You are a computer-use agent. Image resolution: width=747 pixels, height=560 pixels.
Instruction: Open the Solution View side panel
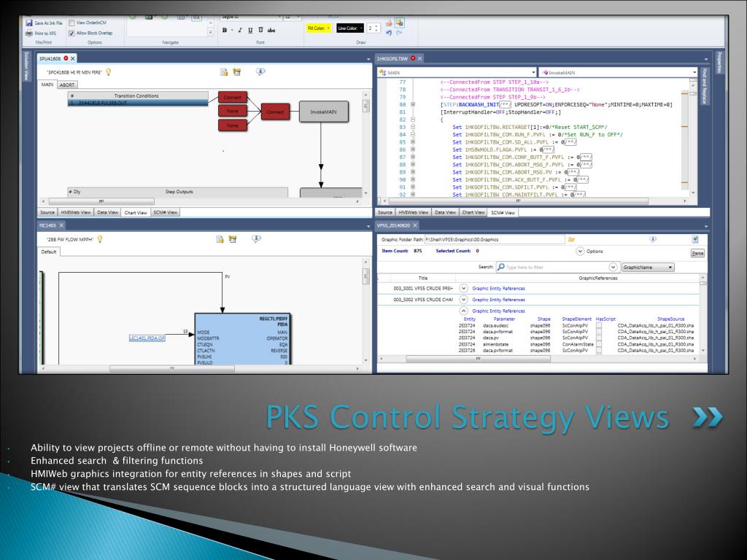pos(27,66)
